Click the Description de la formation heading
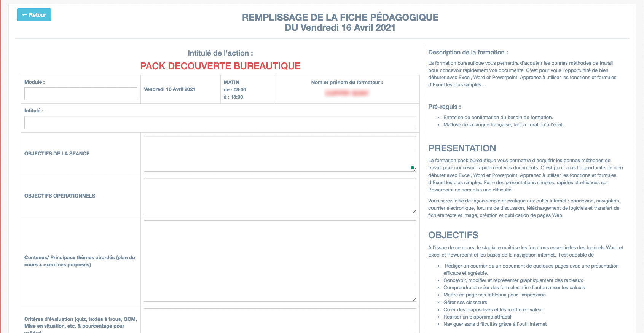Viewport: 644px width, 333px height. [x=468, y=53]
